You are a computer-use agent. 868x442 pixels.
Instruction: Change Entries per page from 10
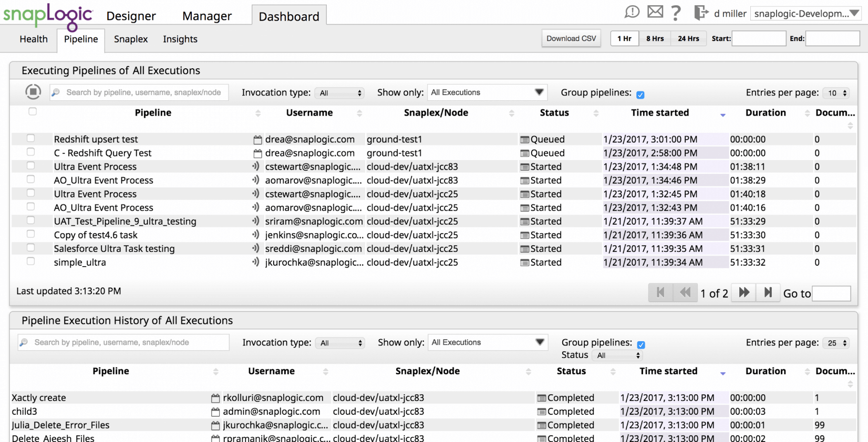(836, 93)
